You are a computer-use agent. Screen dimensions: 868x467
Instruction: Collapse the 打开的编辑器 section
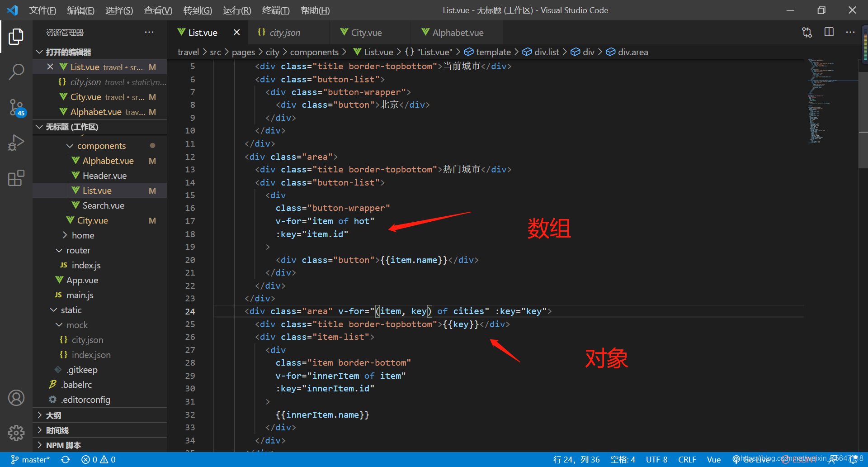tap(100, 52)
